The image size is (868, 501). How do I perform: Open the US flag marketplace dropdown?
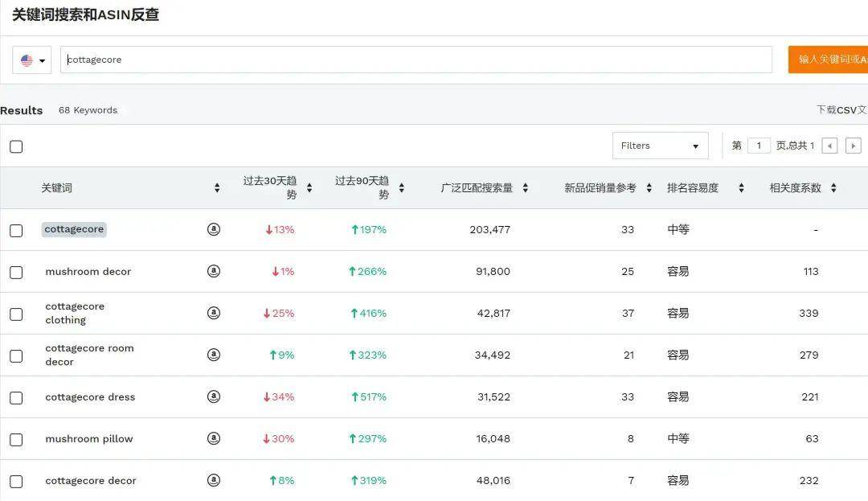[32, 60]
